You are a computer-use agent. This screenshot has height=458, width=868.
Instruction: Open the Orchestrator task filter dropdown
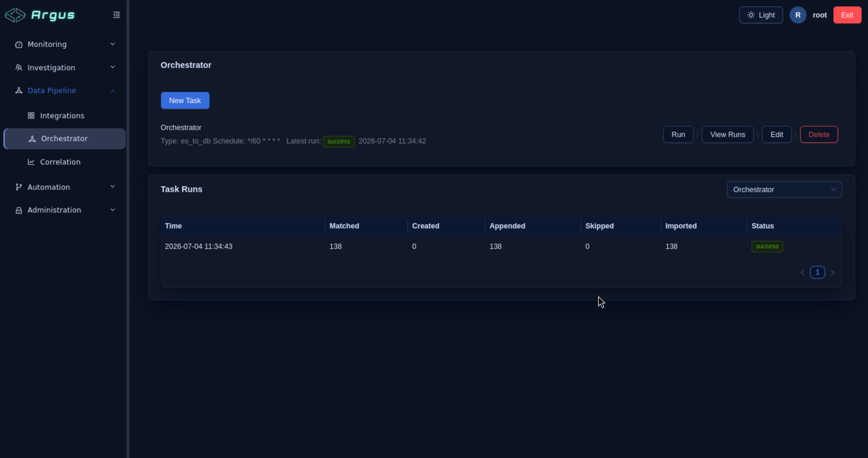tap(784, 189)
